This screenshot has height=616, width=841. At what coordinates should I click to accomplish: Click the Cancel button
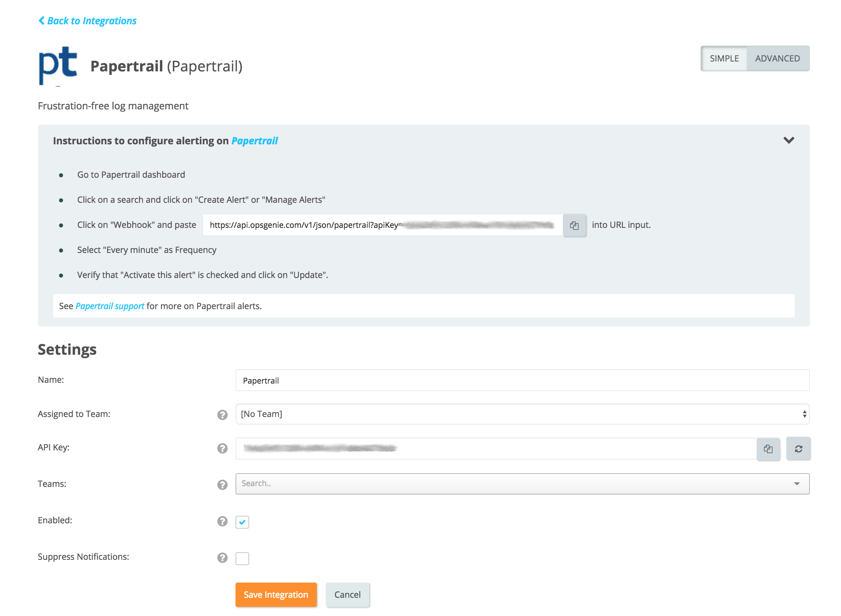click(347, 594)
